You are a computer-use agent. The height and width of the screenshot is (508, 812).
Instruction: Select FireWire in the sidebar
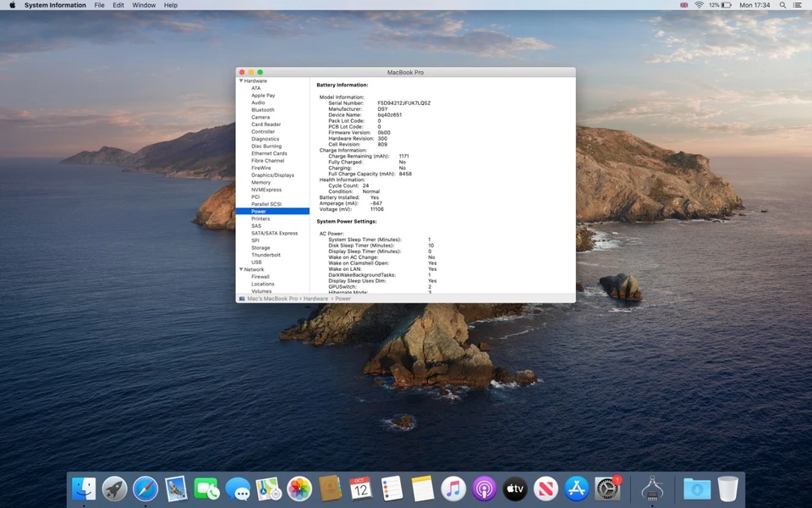[261, 168]
